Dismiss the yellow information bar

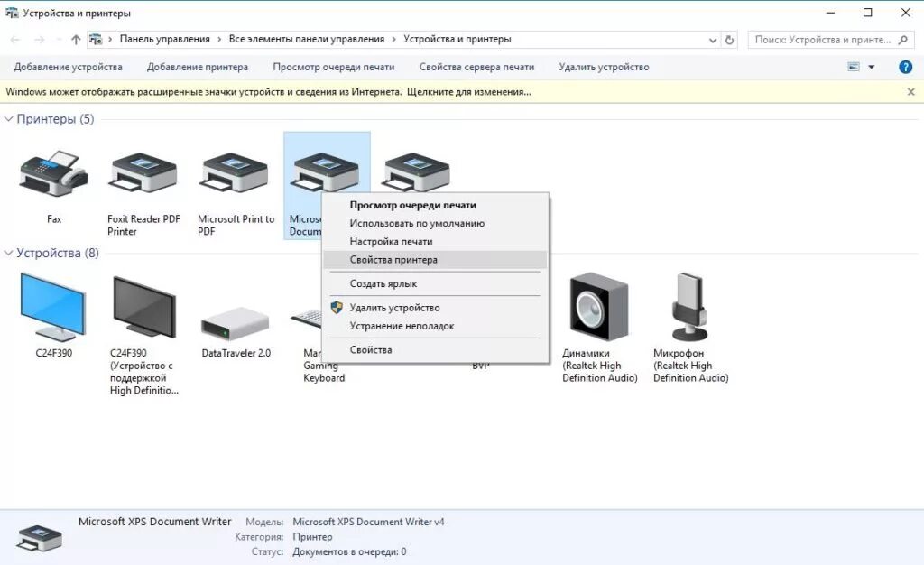pos(911,92)
